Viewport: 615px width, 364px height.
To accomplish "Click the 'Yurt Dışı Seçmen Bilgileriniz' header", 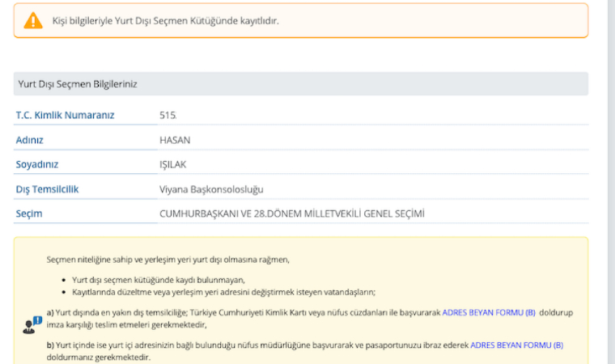I will (301, 84).
